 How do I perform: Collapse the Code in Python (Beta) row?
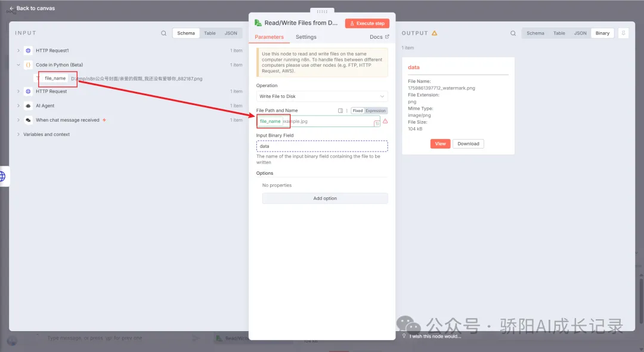(x=18, y=65)
